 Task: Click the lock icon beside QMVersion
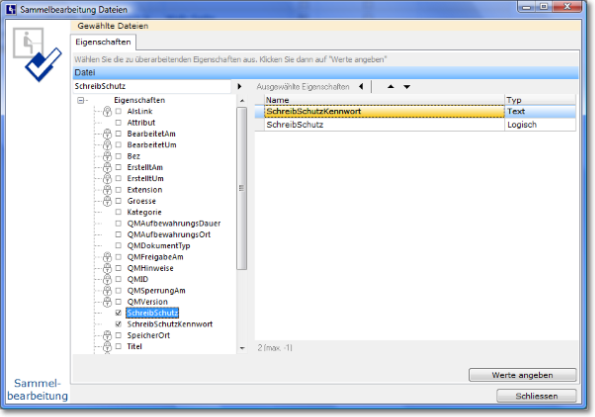point(107,302)
